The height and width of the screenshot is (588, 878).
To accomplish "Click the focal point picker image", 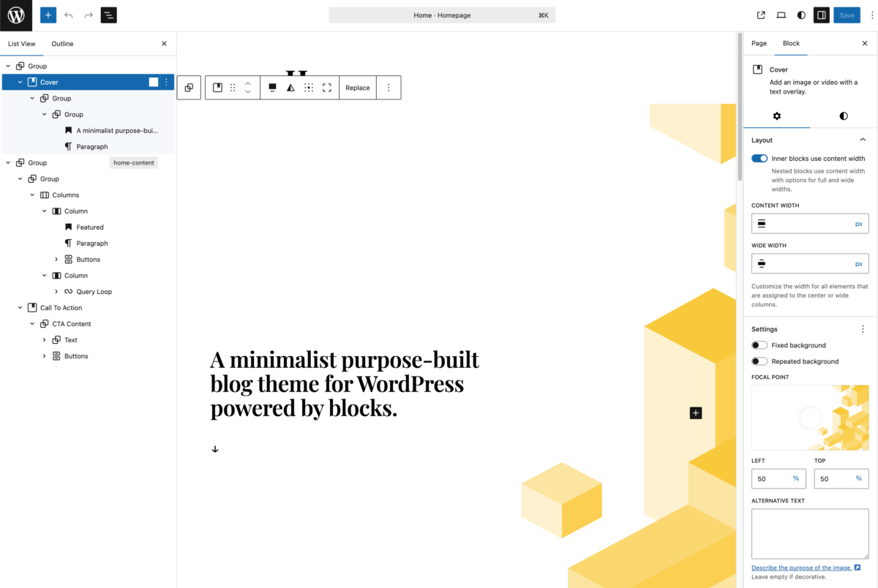I will (x=810, y=418).
